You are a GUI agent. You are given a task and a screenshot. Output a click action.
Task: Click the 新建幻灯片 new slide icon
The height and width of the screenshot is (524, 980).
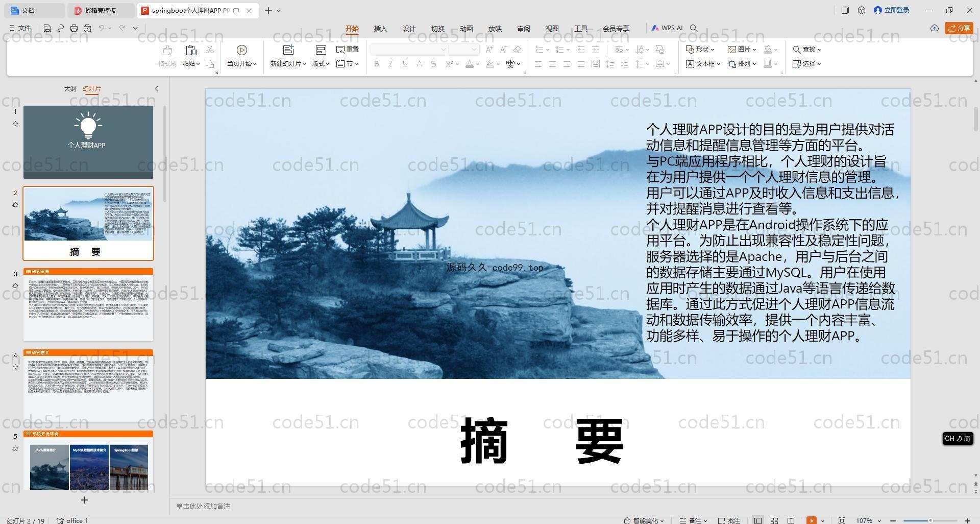click(288, 50)
